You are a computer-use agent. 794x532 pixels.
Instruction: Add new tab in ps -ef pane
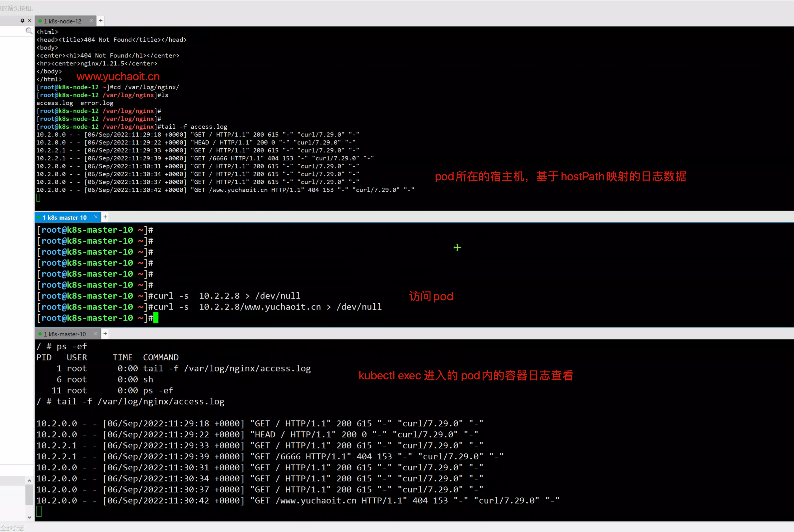tap(105, 334)
